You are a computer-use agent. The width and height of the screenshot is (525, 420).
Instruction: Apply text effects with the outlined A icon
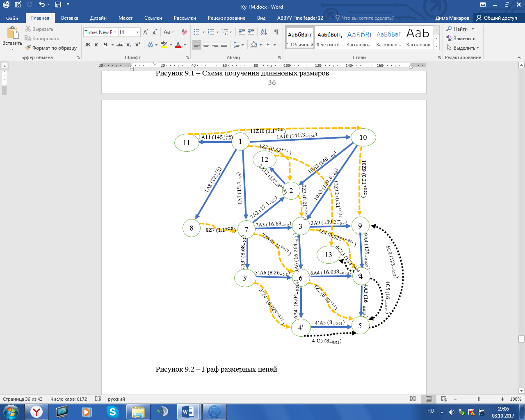point(151,45)
